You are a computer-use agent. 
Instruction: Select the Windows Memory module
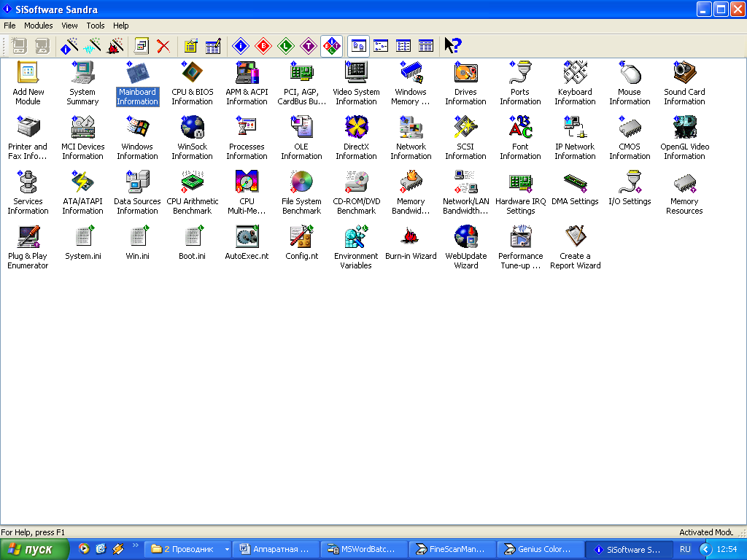pos(411,83)
